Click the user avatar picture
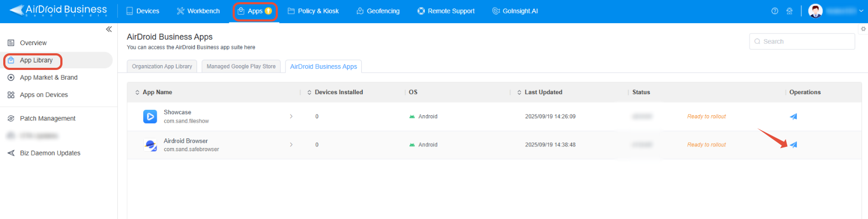868x219 pixels. pyautogui.click(x=815, y=11)
